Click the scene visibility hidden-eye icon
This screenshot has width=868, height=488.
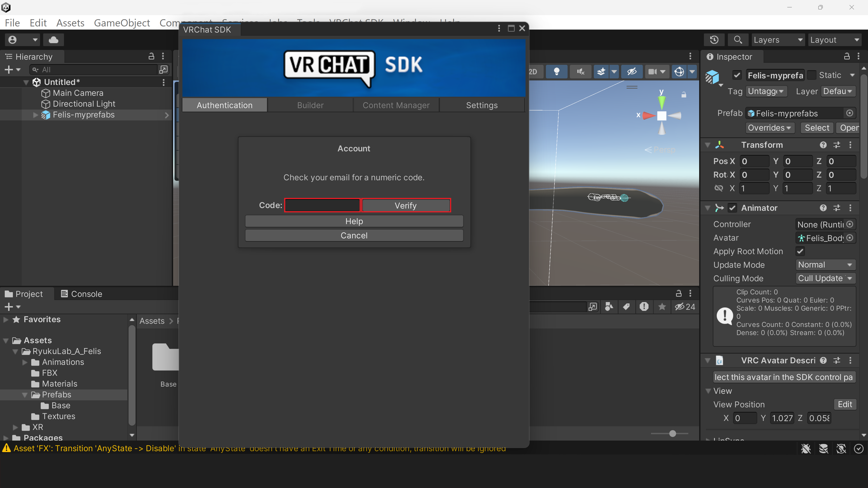[x=632, y=71]
